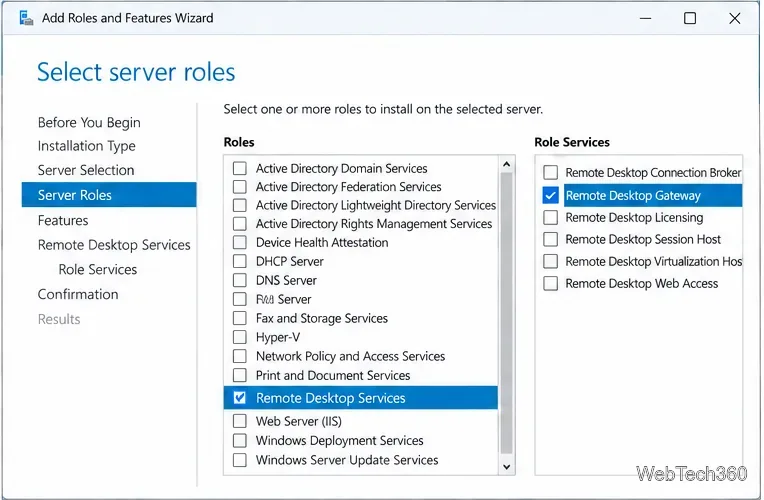This screenshot has height=500, width=764.
Task: Check Remote Desktop Virtualization Host checkbox
Action: click(550, 261)
